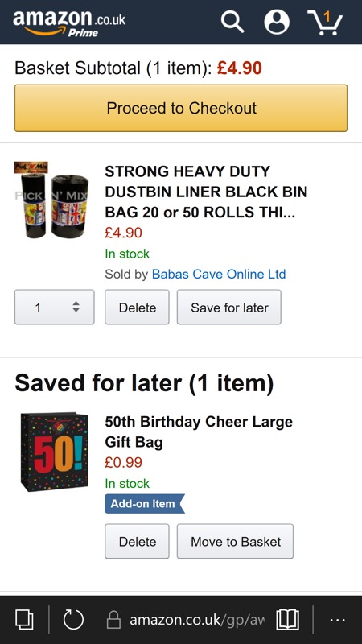The image size is (362, 644).
Task: Open Babas Cave Online Ltd seller link
Action: [x=219, y=274]
